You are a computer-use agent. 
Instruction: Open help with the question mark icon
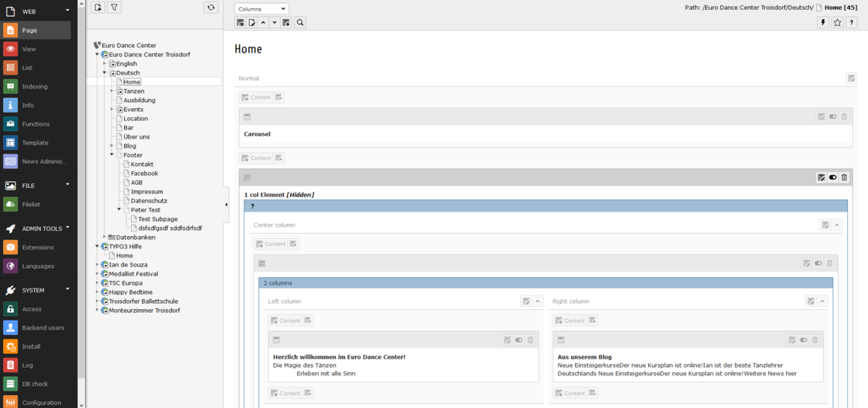(x=852, y=23)
